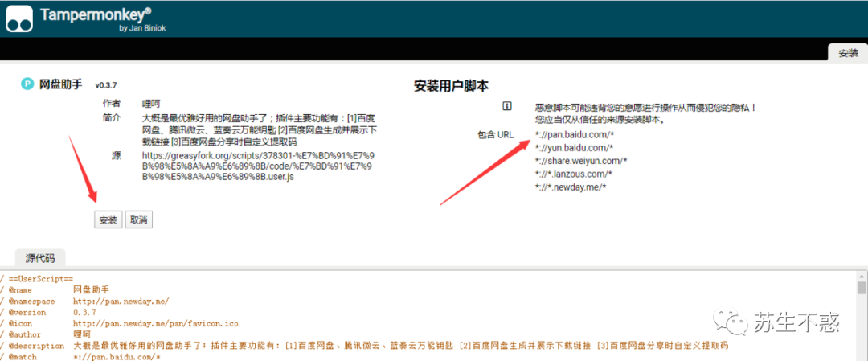Click the *://*.lanzous.com/* include URL
This screenshot has height=361, width=868.
coord(574,174)
